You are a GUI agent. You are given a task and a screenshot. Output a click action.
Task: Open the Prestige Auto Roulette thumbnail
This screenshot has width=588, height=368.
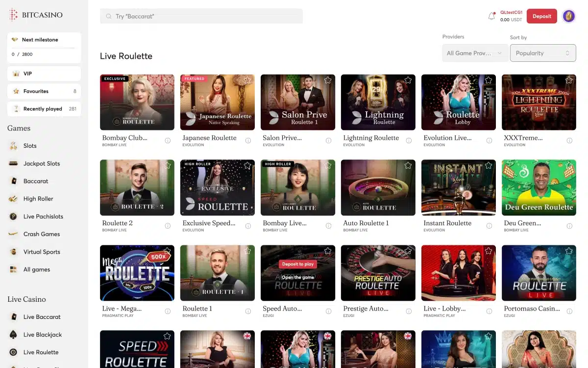click(x=378, y=273)
